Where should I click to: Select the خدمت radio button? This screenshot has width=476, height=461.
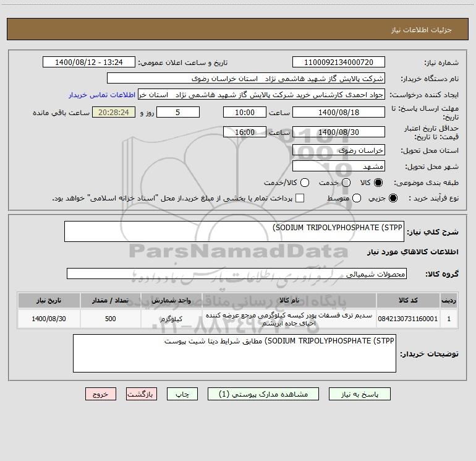pyautogui.click(x=346, y=183)
